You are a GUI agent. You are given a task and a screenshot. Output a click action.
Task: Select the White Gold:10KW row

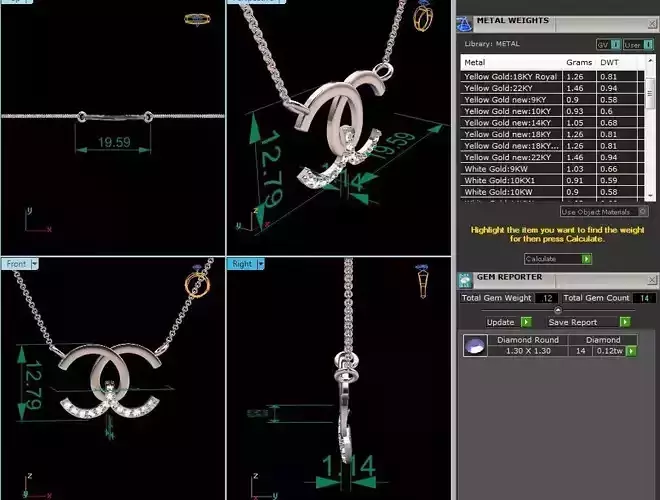(x=552, y=192)
